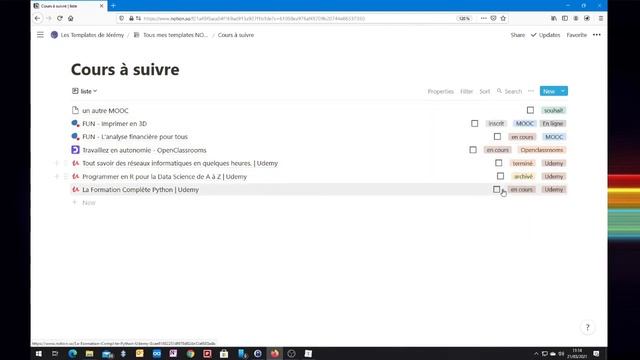Open the page actions ellipsis in address bar
Screen dimensions: 640x360
click(x=483, y=18)
